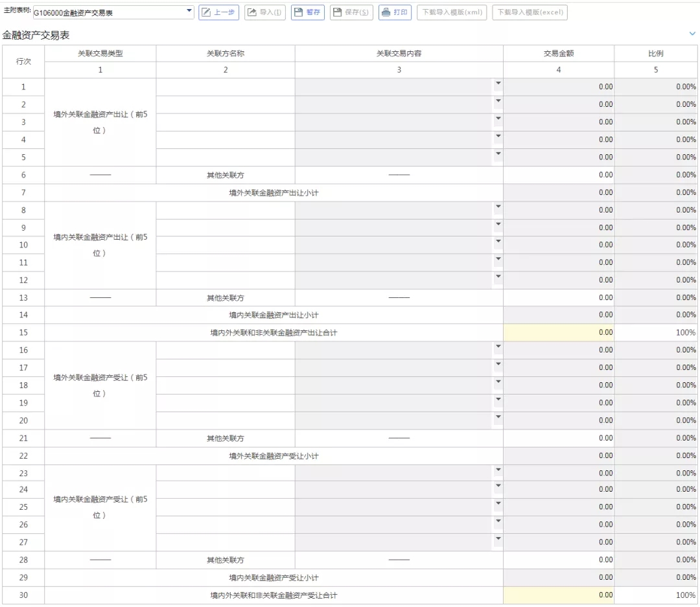The height and width of the screenshot is (607, 700).
Task: Open row 8 关联交易内容 dropdown arrow
Action: click(498, 207)
